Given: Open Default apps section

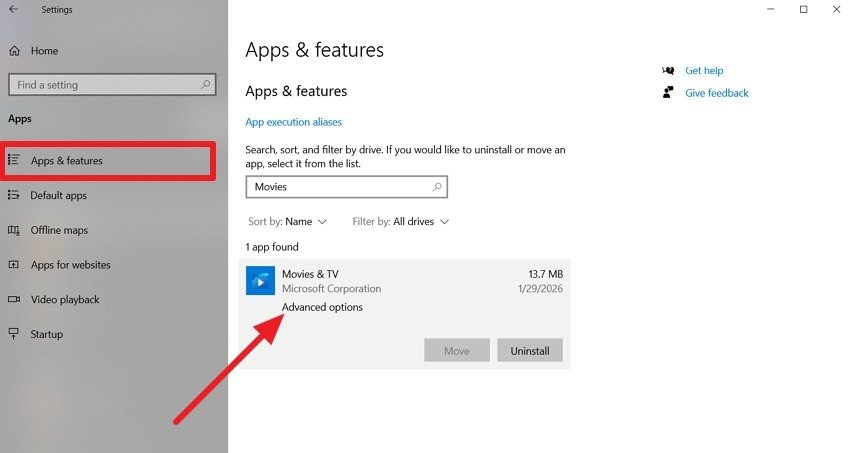Looking at the screenshot, I should pyautogui.click(x=59, y=196).
